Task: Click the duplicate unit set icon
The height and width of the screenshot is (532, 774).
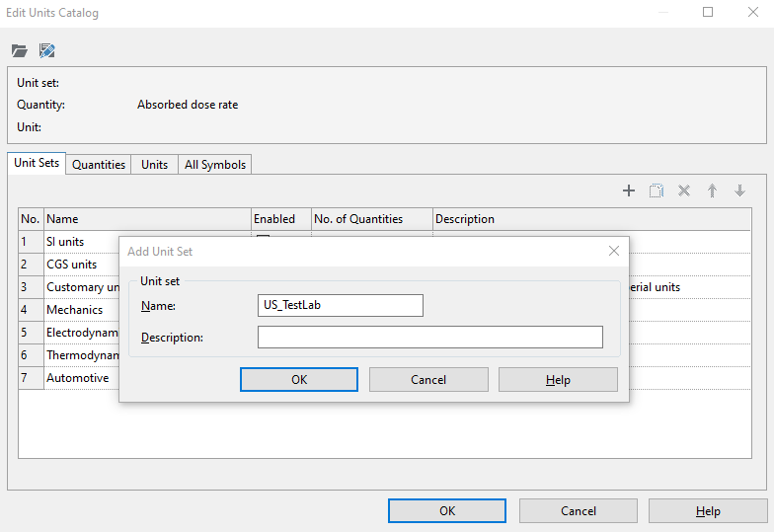Action: pos(657,190)
